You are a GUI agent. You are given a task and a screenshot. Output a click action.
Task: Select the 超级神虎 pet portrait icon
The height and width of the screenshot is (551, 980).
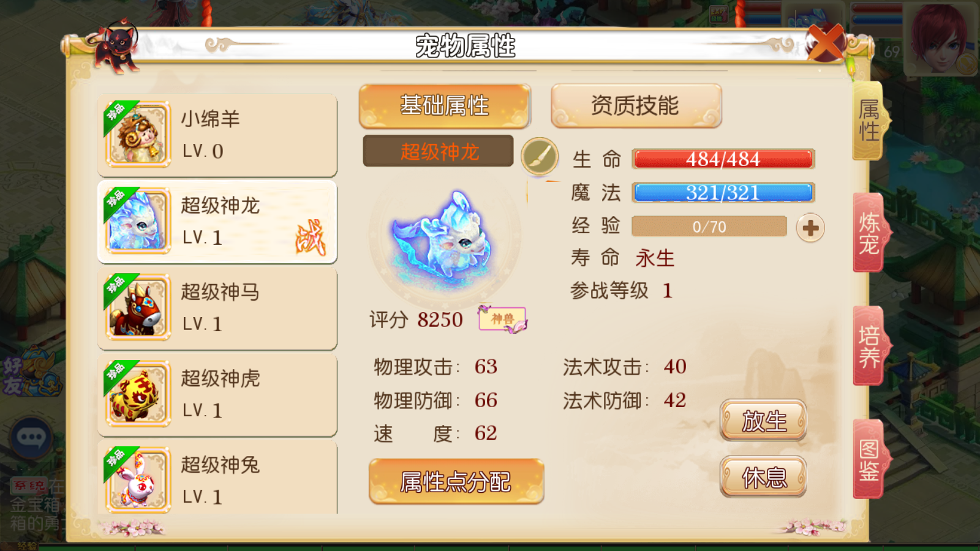[138, 394]
